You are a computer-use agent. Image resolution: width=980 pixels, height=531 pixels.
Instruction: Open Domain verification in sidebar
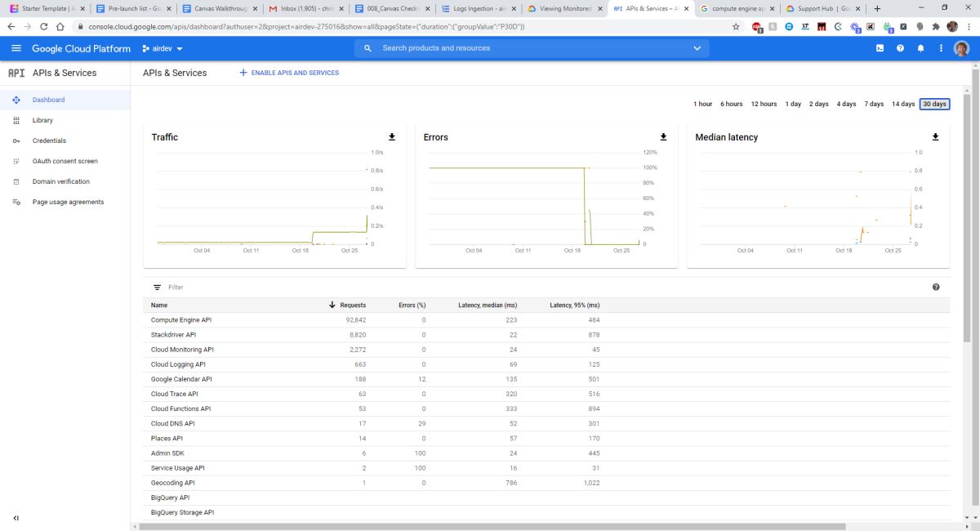[61, 181]
